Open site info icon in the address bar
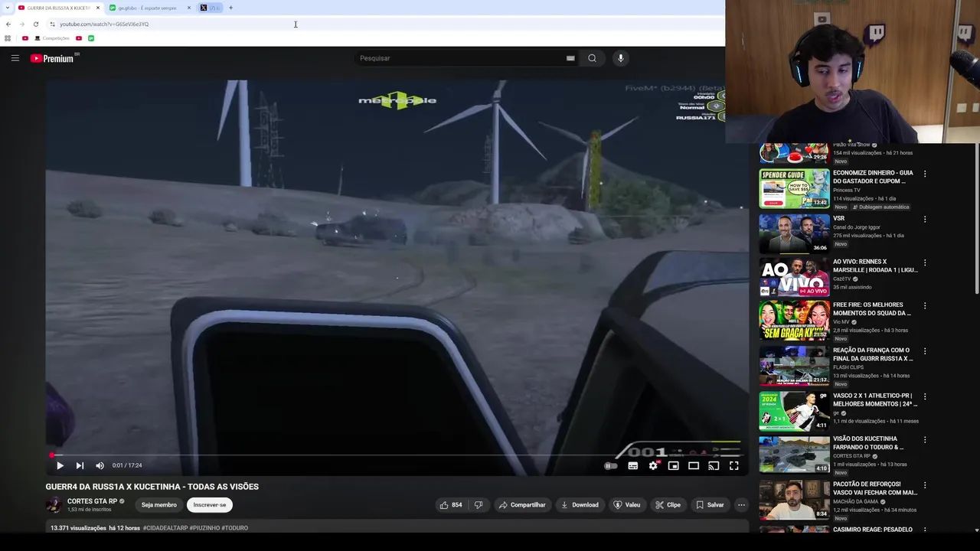Image resolution: width=980 pixels, height=551 pixels. point(52,24)
